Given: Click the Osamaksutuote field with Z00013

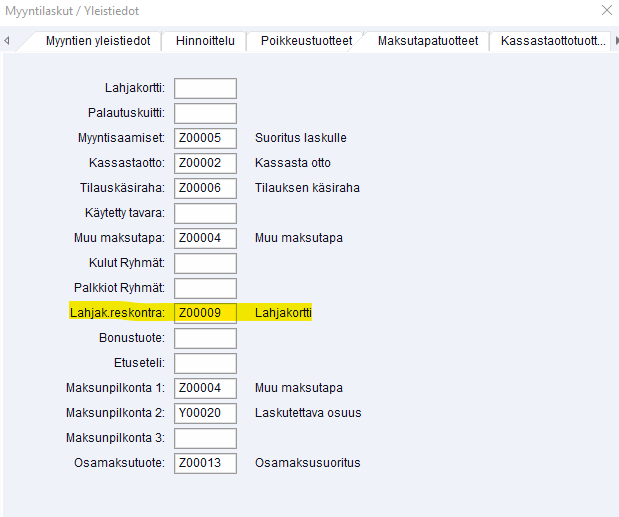Looking at the screenshot, I should 205,463.
